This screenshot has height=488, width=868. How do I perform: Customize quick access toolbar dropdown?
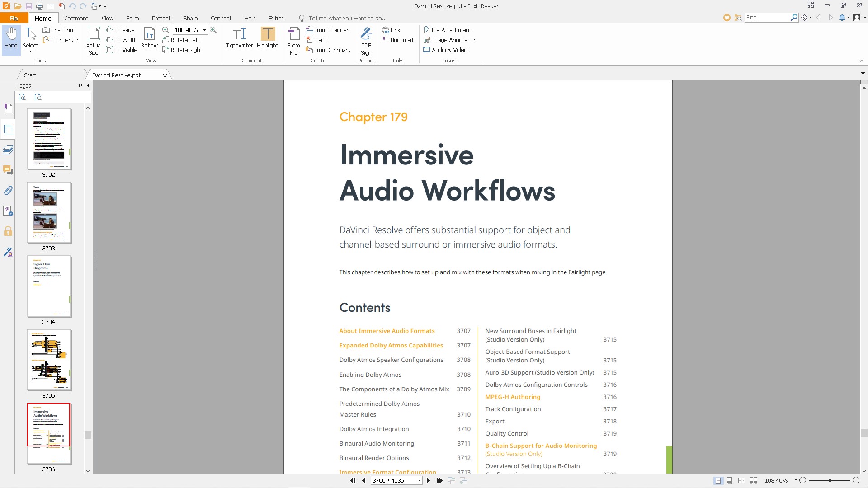click(105, 6)
